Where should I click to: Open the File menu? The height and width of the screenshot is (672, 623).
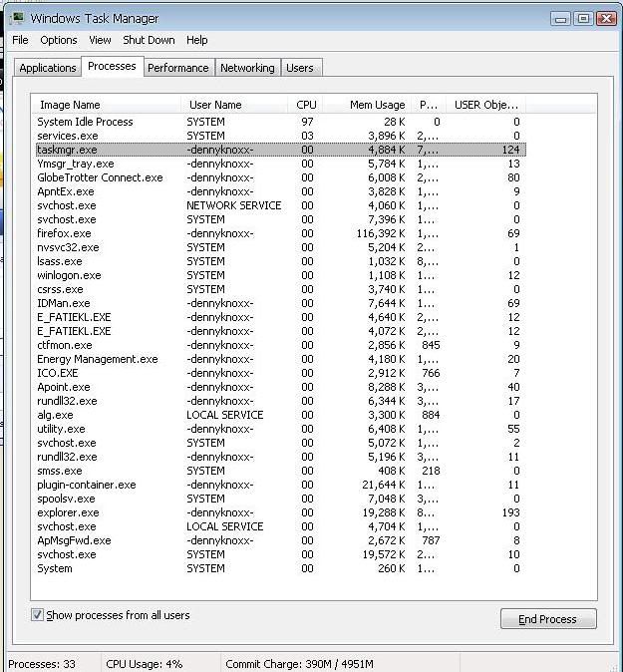[x=20, y=40]
